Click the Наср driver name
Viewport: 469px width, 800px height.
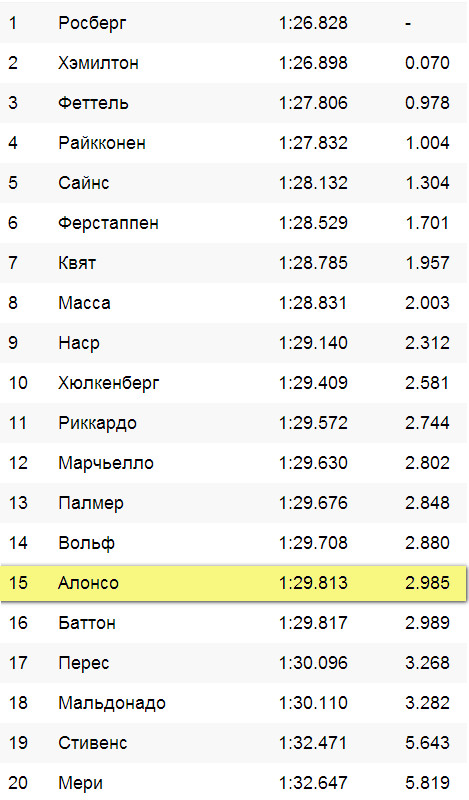[79, 343]
